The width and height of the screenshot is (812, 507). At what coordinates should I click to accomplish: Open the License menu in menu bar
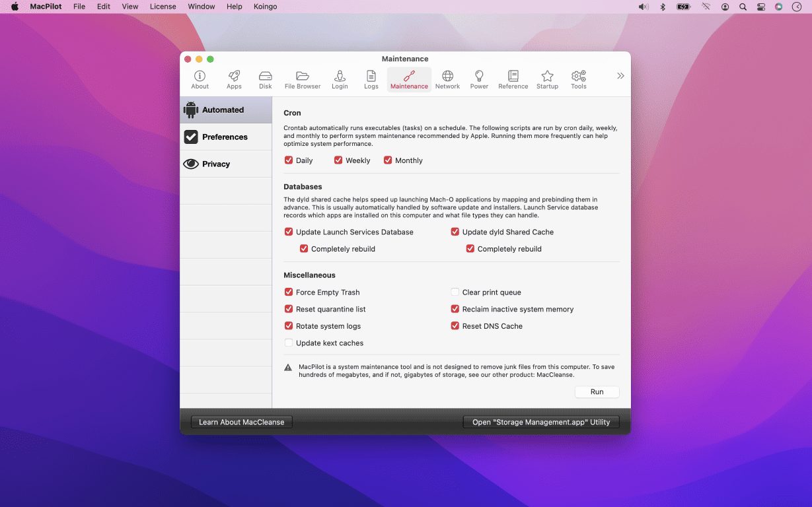[163, 7]
